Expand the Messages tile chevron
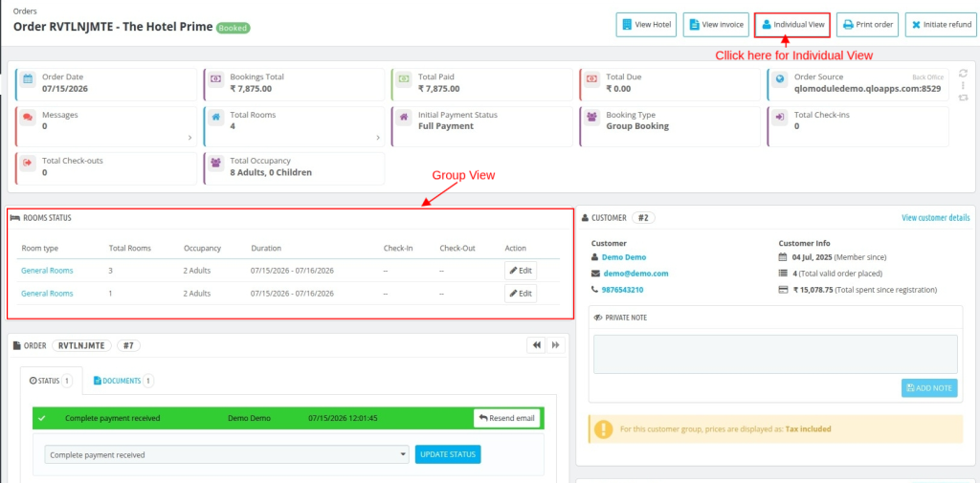The width and height of the screenshot is (980, 483). 190,138
